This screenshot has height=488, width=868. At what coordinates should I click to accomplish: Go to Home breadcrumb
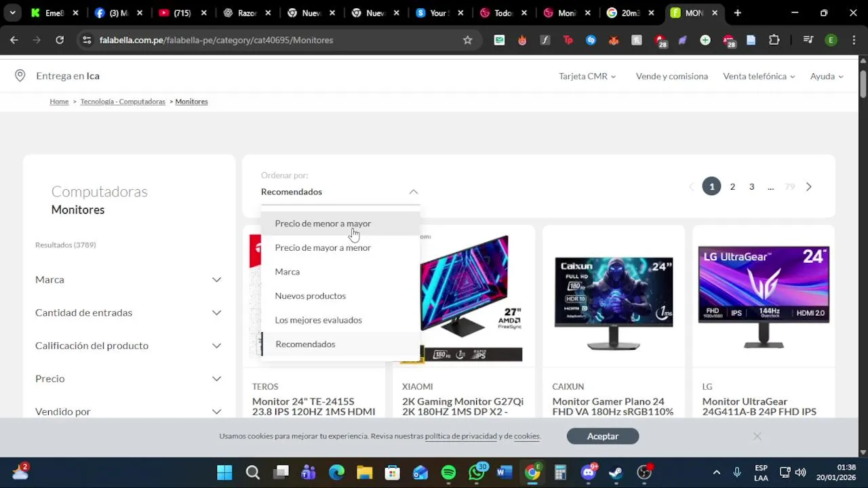[59, 102]
